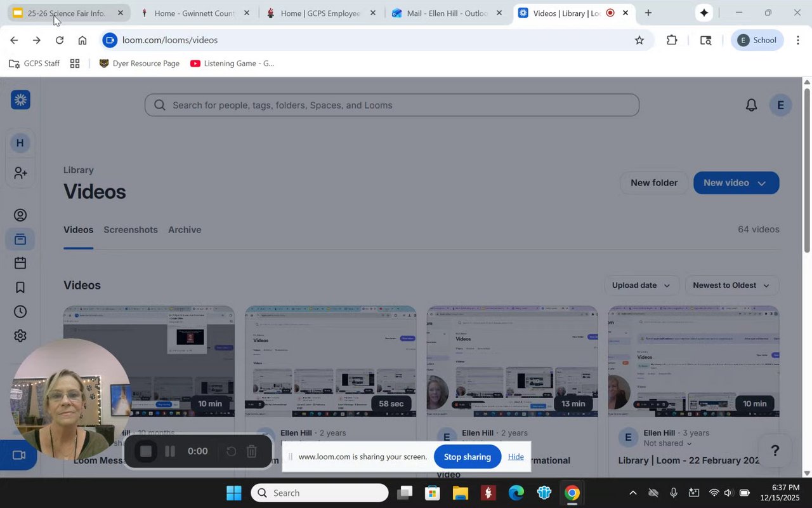Open the Windows Start menu

click(x=233, y=493)
